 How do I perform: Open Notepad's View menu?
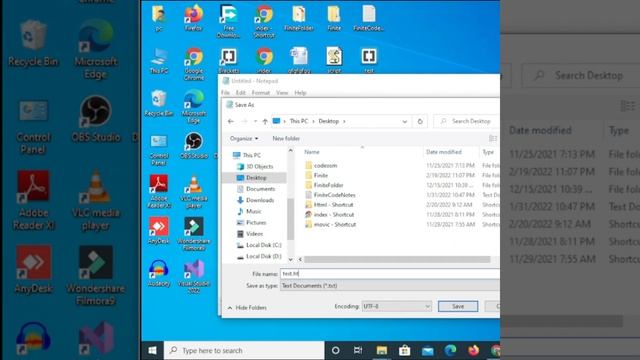(x=282, y=93)
